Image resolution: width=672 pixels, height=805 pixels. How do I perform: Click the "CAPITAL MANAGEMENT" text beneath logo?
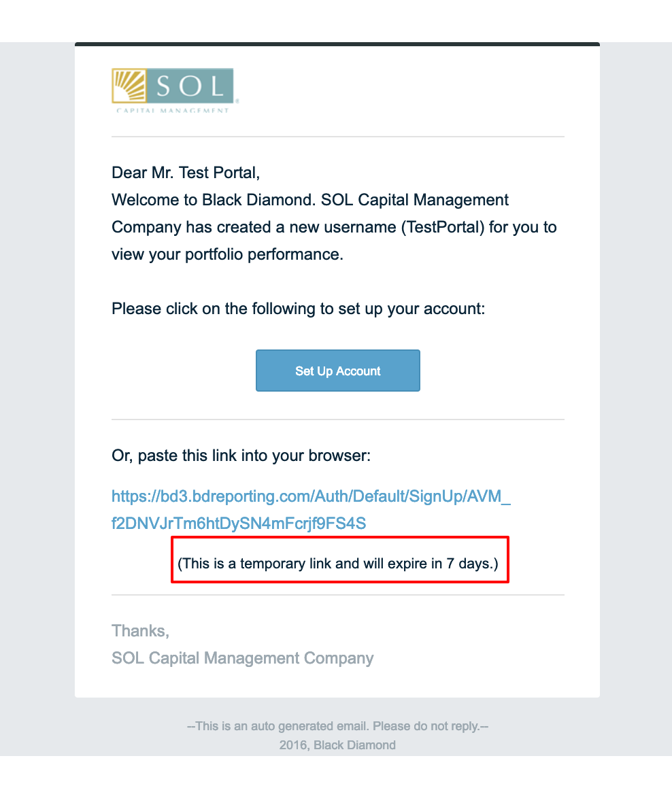(173, 110)
